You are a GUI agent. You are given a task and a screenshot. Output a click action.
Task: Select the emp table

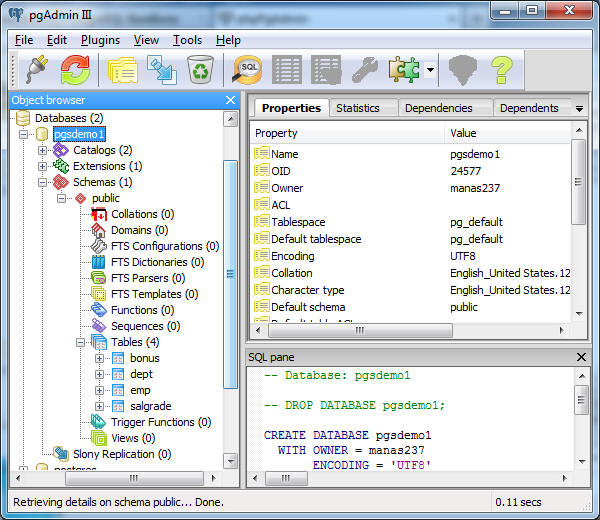pyautogui.click(x=140, y=391)
